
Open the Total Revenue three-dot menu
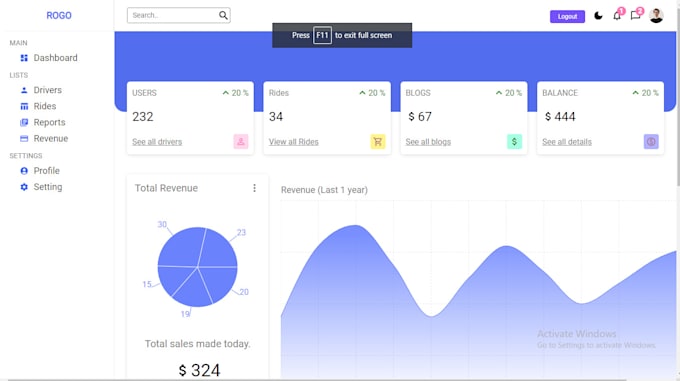tap(255, 188)
